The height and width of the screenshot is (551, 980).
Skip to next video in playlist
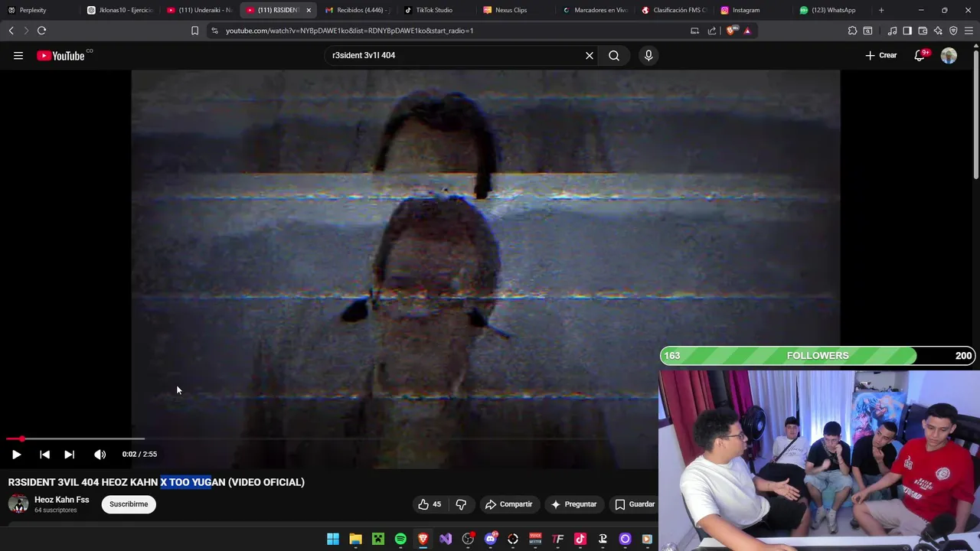pos(69,454)
